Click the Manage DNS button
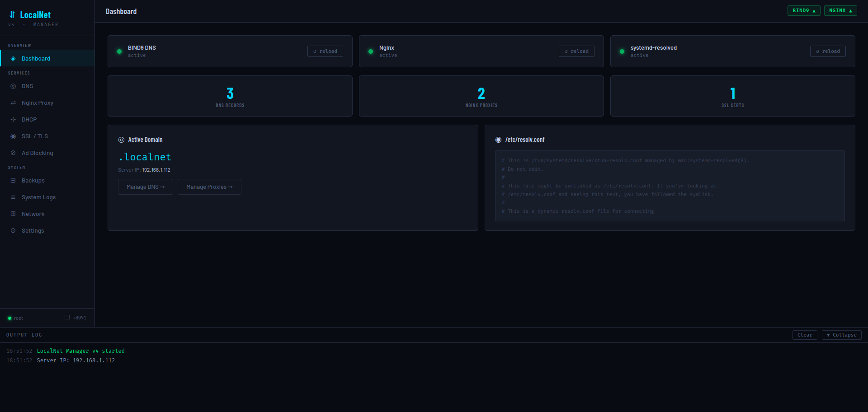 coord(146,187)
